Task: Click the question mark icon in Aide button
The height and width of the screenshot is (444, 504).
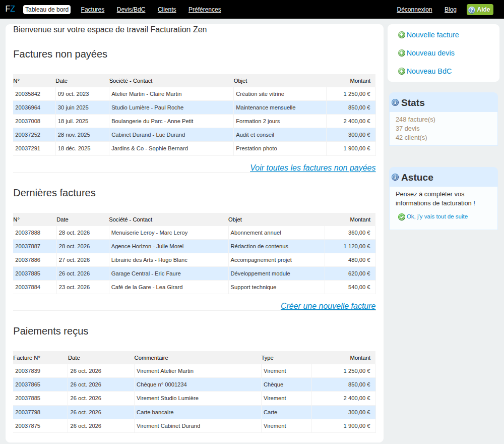Action: tap(472, 10)
